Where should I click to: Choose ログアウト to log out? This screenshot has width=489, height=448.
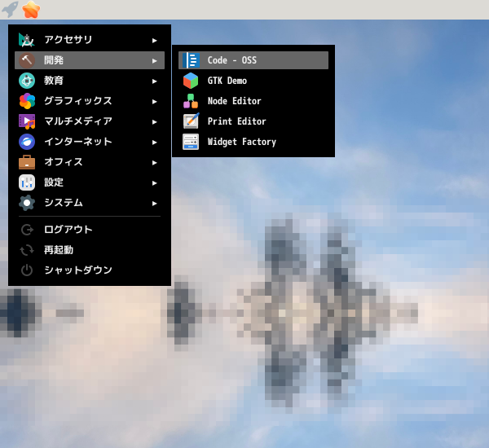tap(90, 230)
